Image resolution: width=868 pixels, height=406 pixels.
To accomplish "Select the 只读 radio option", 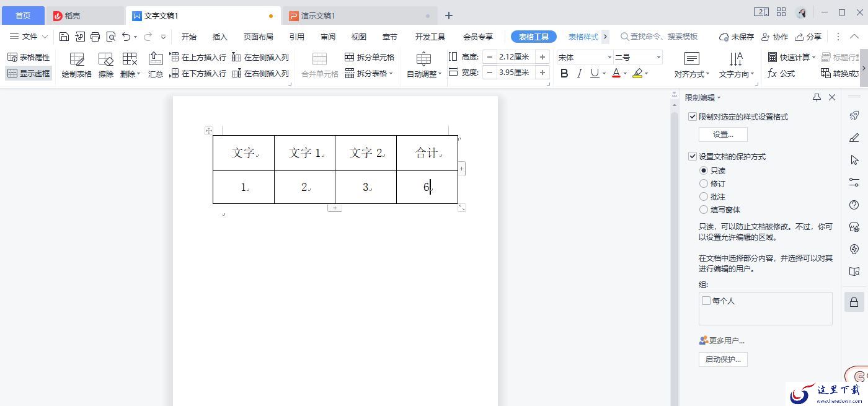I will [704, 170].
